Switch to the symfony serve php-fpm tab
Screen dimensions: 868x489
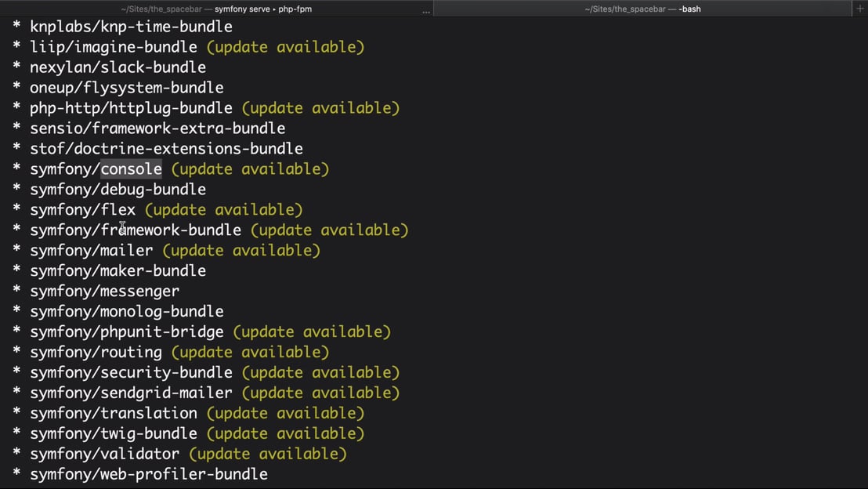pos(216,9)
